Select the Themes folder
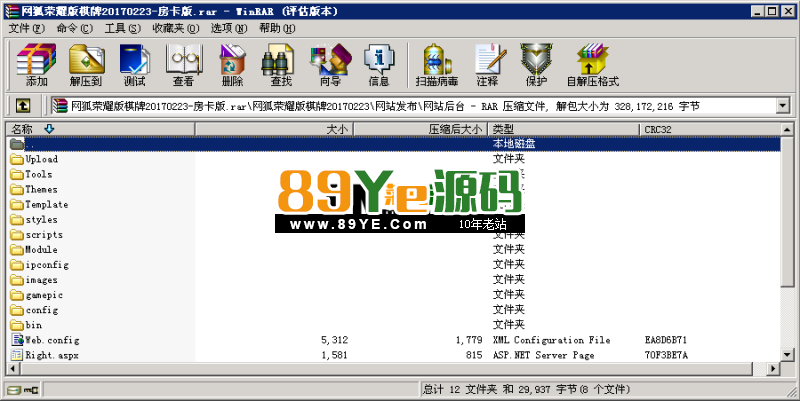 (x=34, y=189)
